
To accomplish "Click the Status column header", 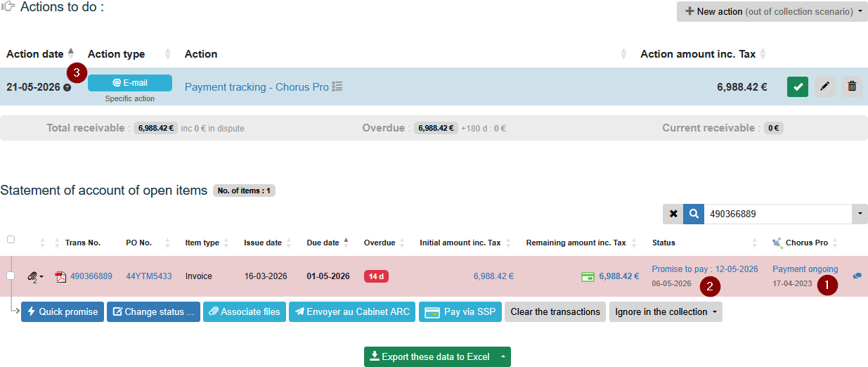I will (663, 243).
